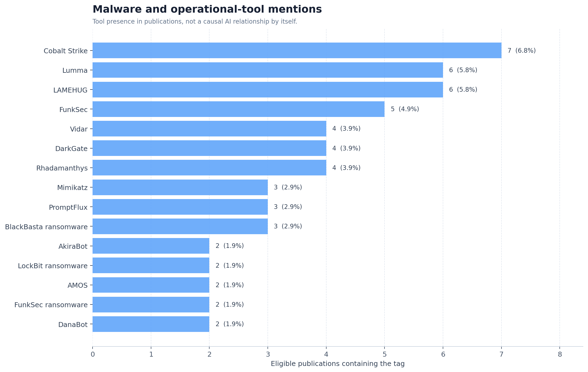
Task: Click the LAMEHUG bar
Action: [x=268, y=89]
